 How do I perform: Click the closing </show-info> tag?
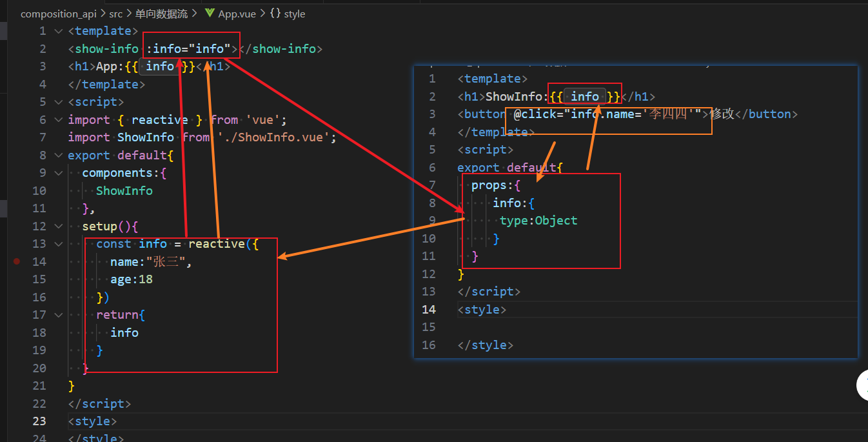pos(281,49)
